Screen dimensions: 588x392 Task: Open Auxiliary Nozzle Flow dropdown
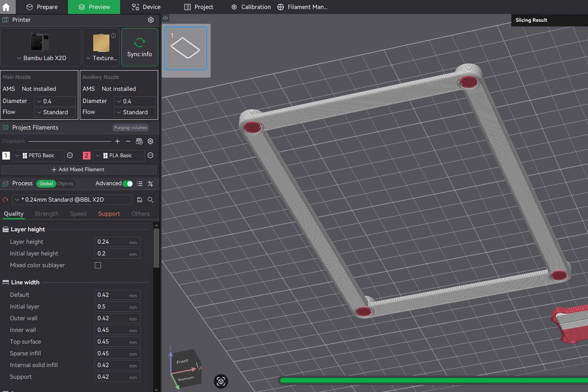(x=135, y=112)
